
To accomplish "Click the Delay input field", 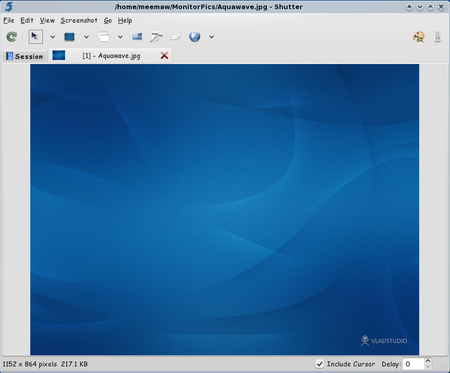I will [x=414, y=364].
